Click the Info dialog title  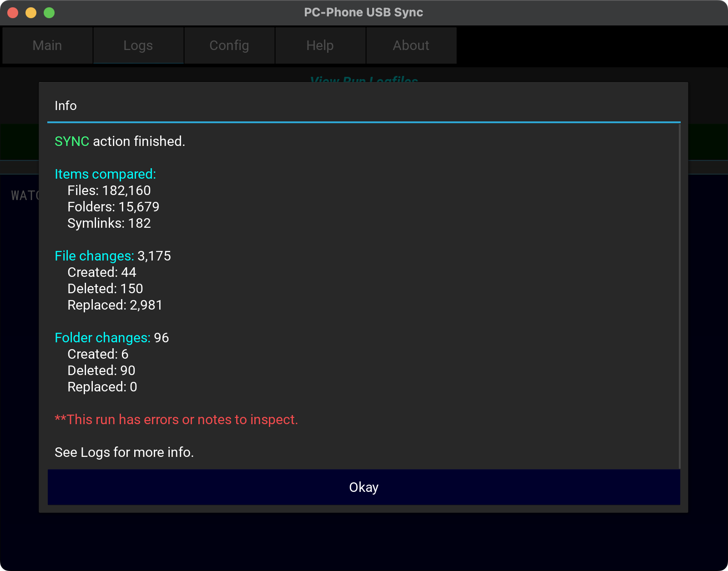tap(66, 105)
